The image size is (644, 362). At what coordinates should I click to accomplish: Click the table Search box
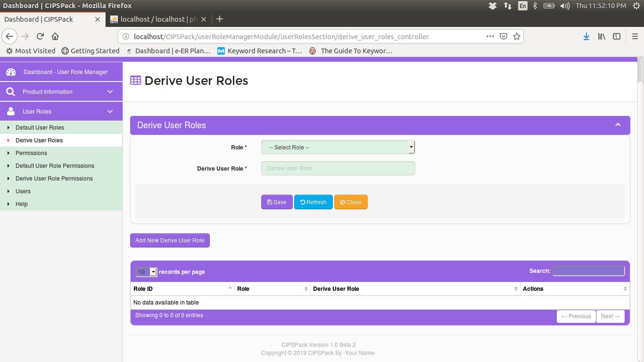588,271
